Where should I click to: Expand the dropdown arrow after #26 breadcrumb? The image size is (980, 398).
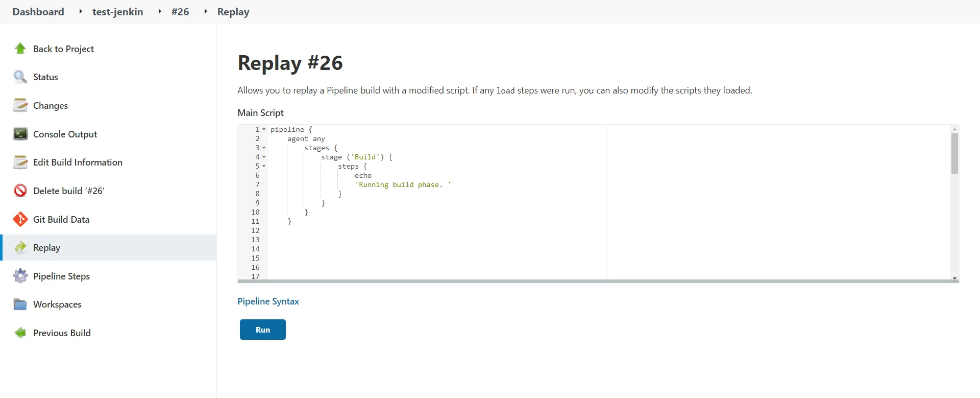coord(206,11)
